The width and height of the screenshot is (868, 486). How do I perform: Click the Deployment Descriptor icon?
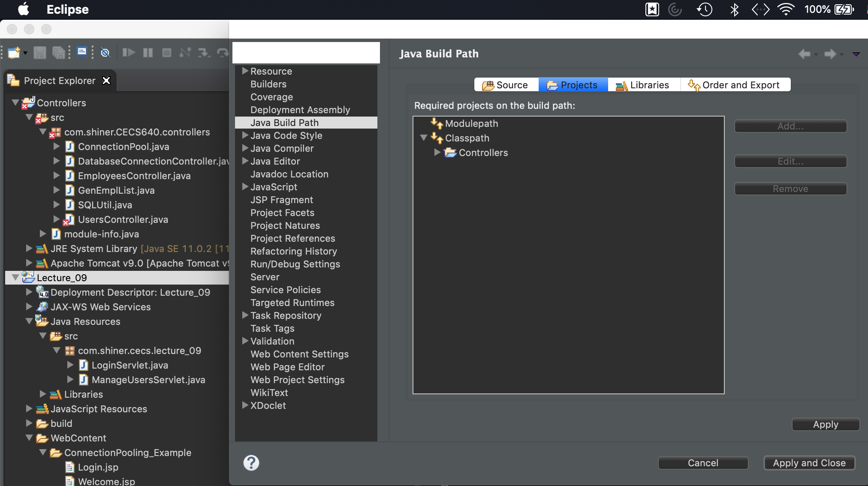coord(42,292)
